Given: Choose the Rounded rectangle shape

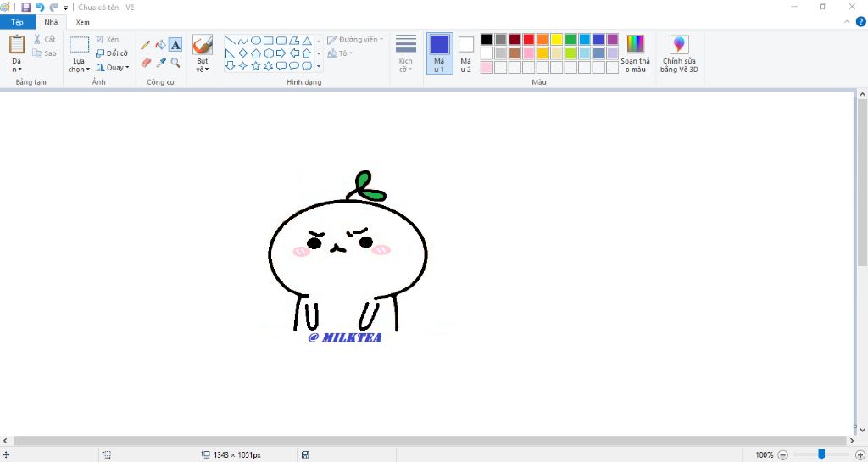Looking at the screenshot, I should point(281,41).
